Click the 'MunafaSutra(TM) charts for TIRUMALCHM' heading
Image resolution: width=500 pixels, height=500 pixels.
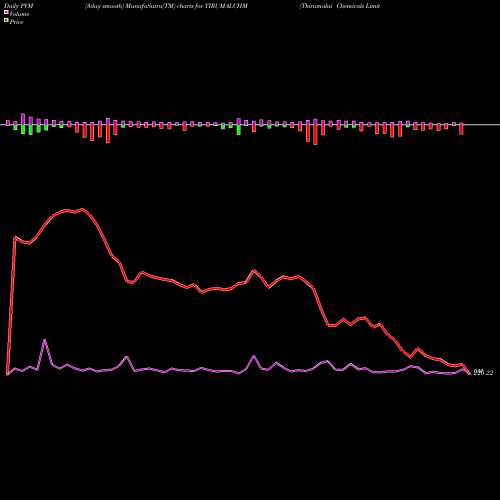coord(186,6)
